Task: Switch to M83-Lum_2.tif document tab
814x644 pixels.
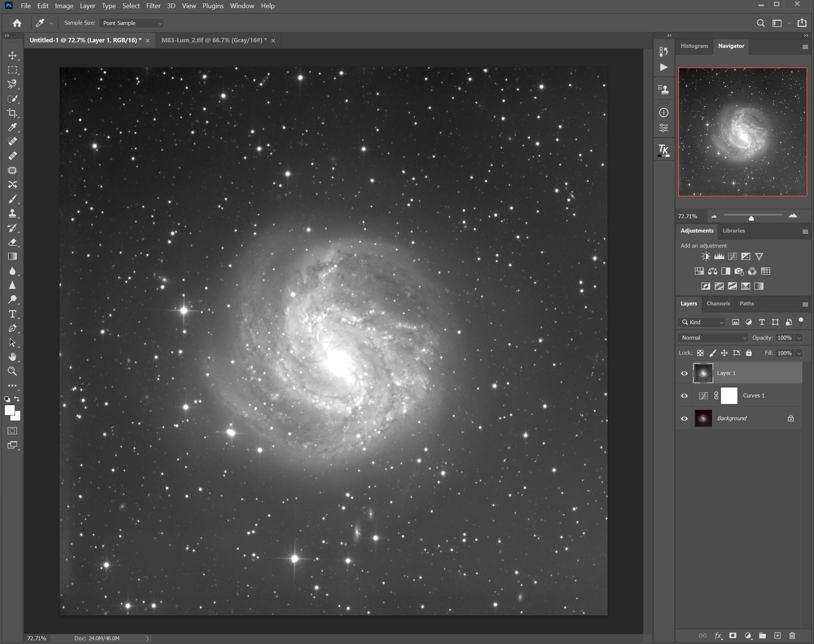Action: point(214,40)
